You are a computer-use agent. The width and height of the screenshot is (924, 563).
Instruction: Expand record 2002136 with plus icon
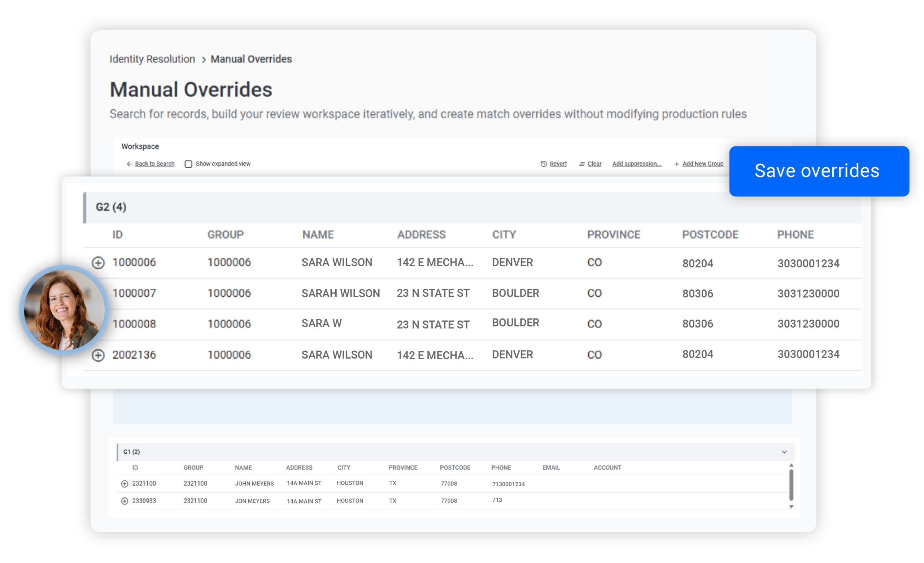[98, 355]
